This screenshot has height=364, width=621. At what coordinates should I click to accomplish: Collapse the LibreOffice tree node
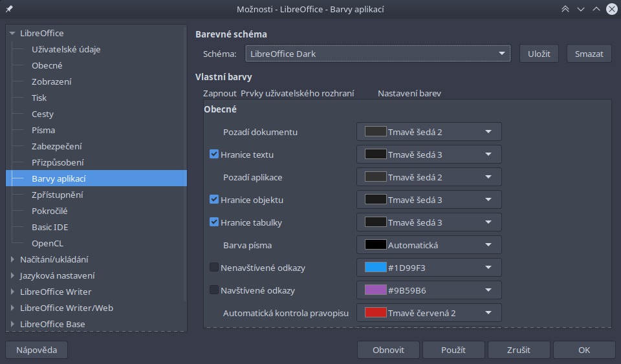pos(12,33)
